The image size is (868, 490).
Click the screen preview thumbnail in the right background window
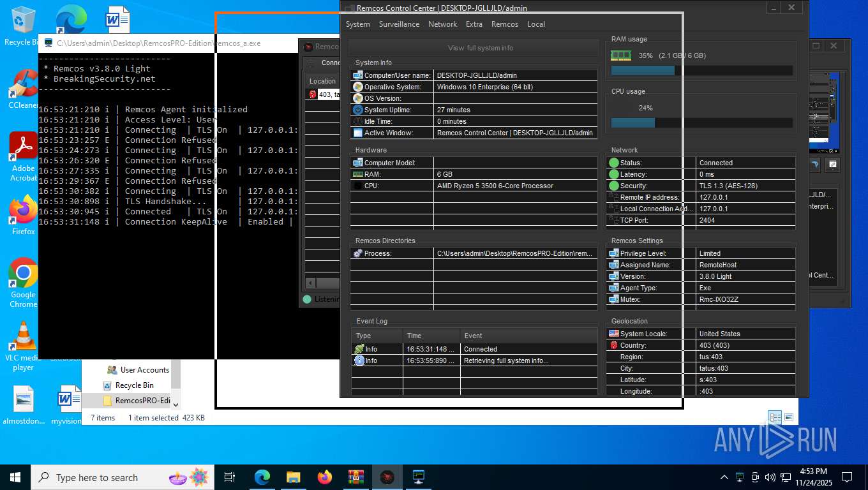[x=823, y=112]
